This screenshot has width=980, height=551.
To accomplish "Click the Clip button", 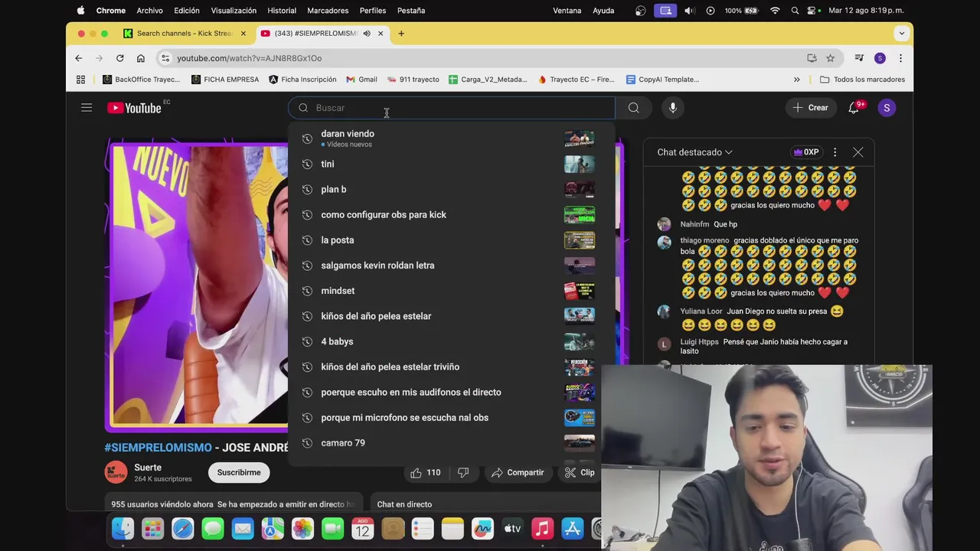I will pos(580,472).
